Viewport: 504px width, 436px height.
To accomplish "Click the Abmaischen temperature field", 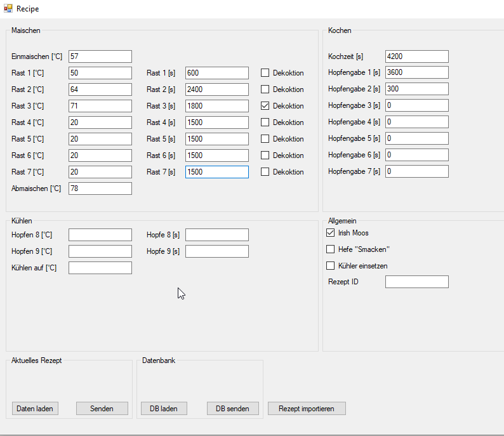I will [100, 188].
